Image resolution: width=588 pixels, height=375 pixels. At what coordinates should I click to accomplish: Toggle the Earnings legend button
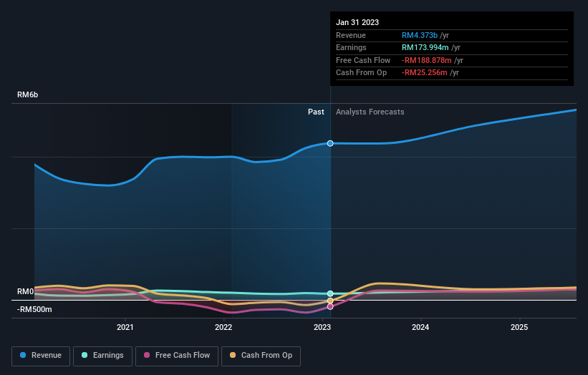coord(102,356)
